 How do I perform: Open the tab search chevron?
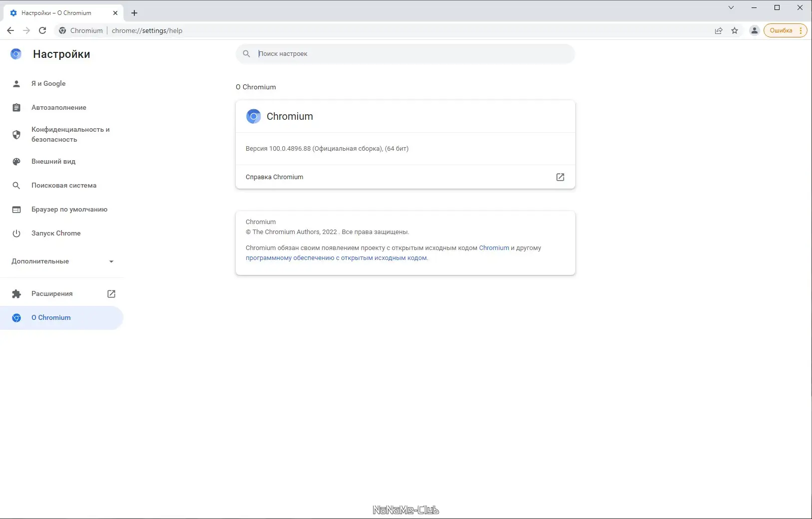[731, 7]
